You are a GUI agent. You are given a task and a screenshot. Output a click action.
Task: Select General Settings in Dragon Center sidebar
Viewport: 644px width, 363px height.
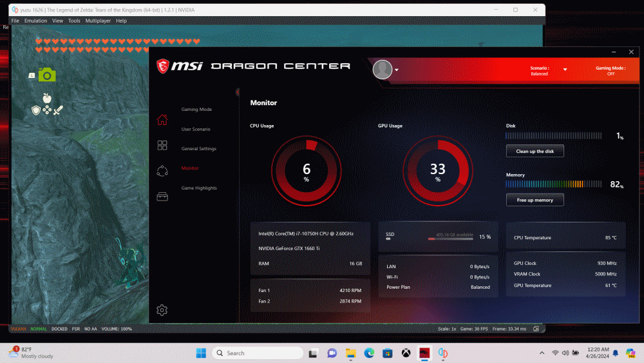tap(199, 149)
